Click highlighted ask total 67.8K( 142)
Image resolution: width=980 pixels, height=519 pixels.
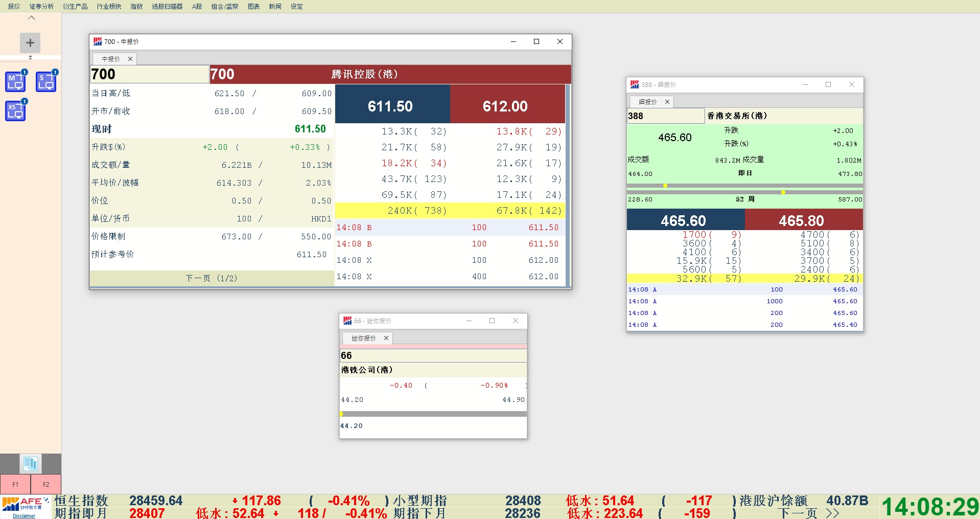tap(529, 211)
